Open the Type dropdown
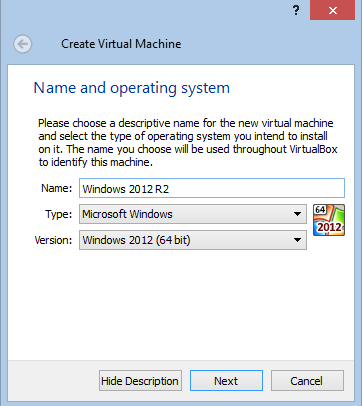 pos(193,214)
